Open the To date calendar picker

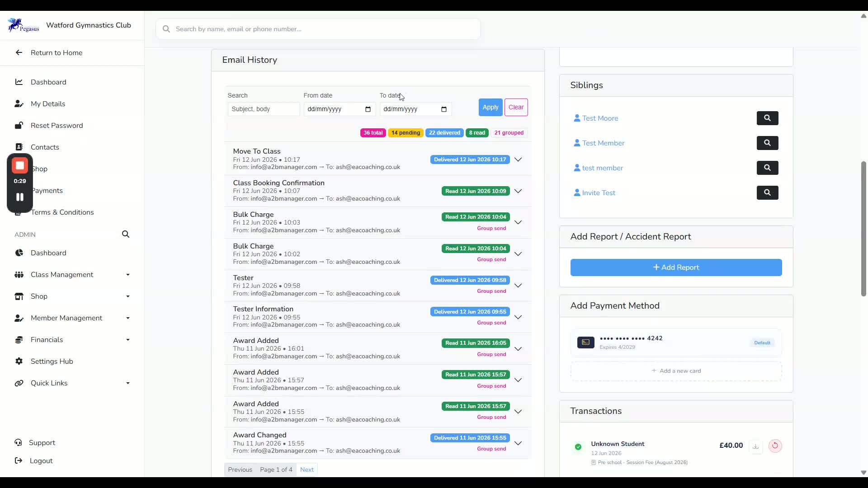point(443,109)
